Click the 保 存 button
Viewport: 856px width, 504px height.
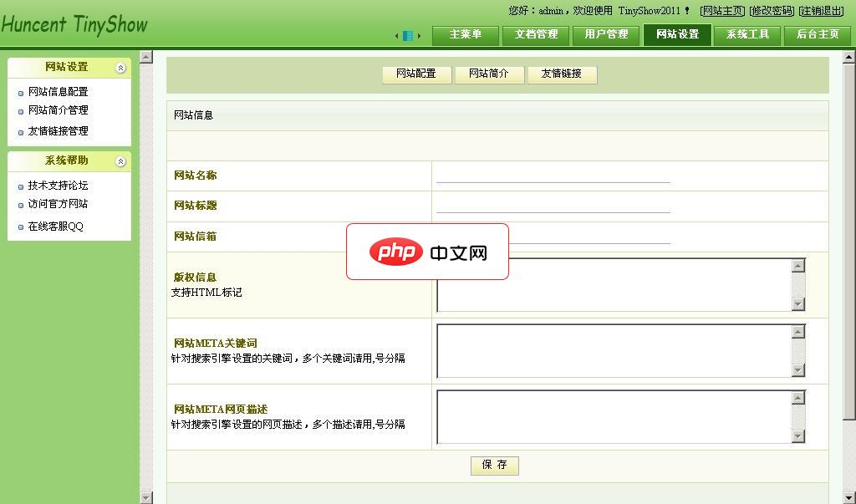(495, 466)
